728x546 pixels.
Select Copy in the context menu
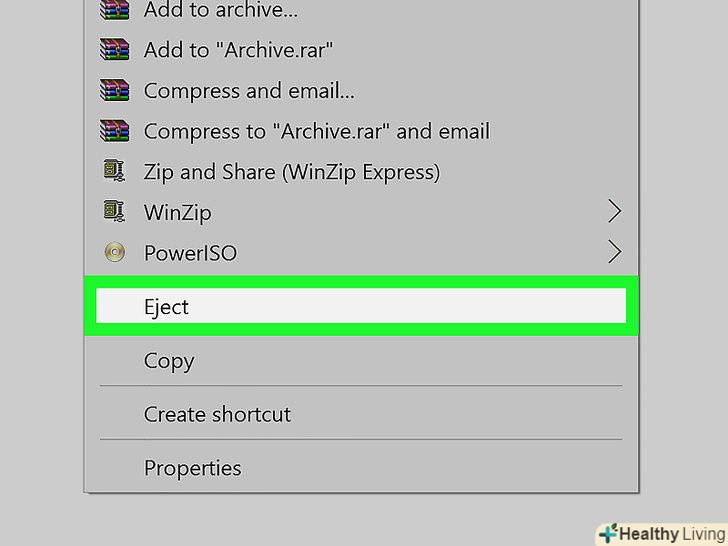point(169,361)
